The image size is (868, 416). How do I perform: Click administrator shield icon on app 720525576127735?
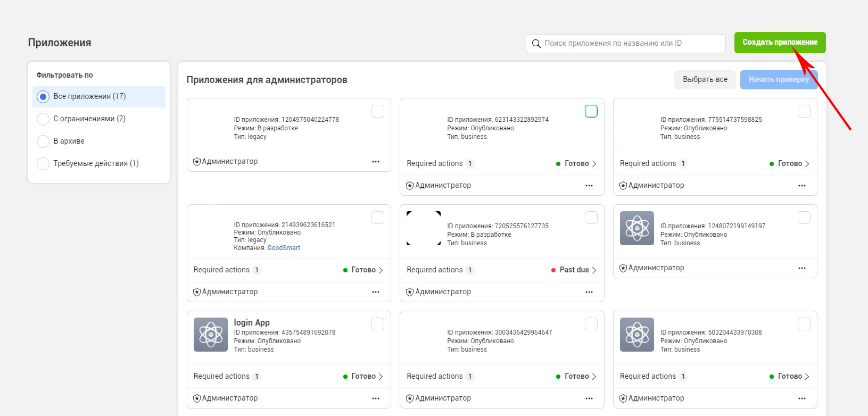(410, 292)
